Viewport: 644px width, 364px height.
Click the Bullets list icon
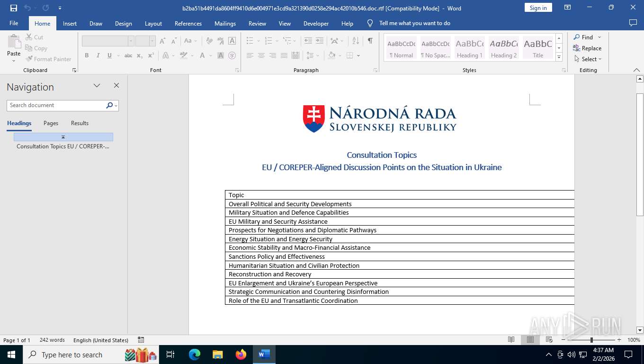click(250, 41)
